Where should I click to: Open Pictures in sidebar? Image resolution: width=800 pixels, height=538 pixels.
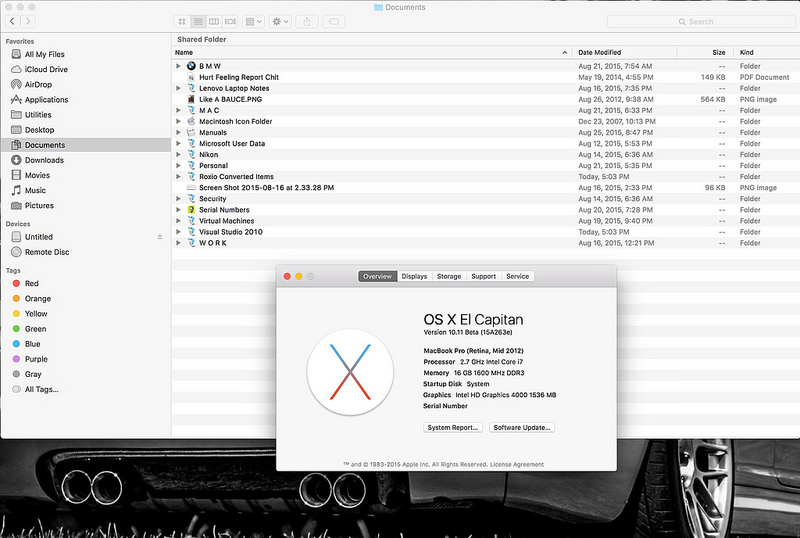point(39,206)
